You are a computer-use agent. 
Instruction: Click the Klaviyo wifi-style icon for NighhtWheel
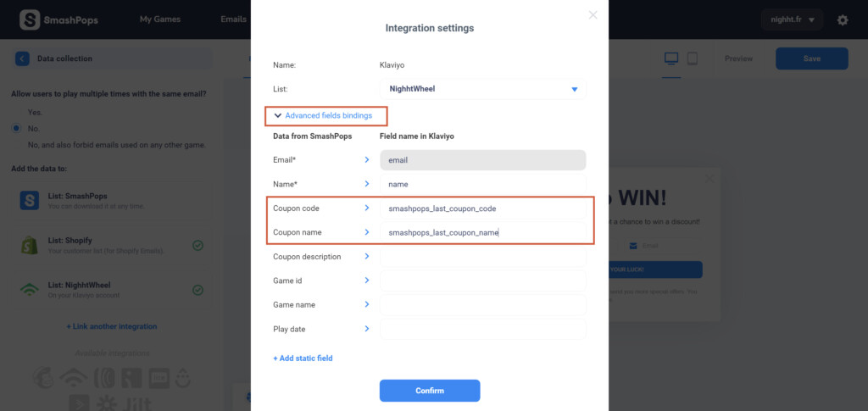tap(30, 290)
